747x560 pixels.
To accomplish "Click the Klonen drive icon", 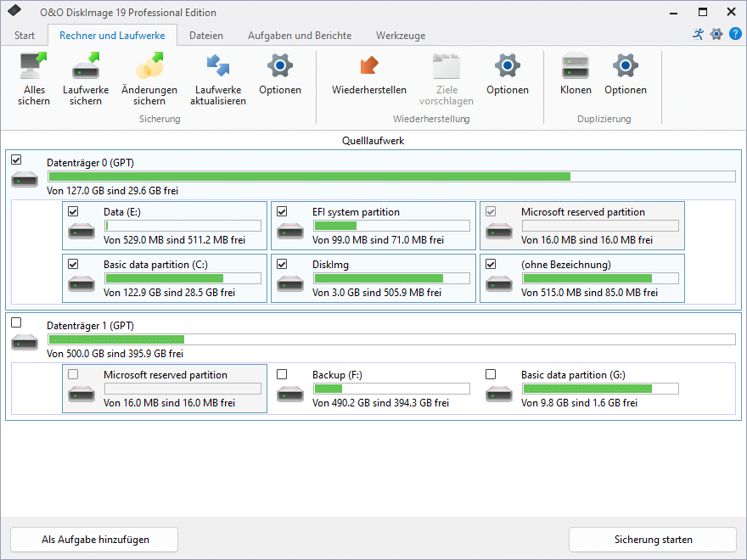I will (x=576, y=65).
